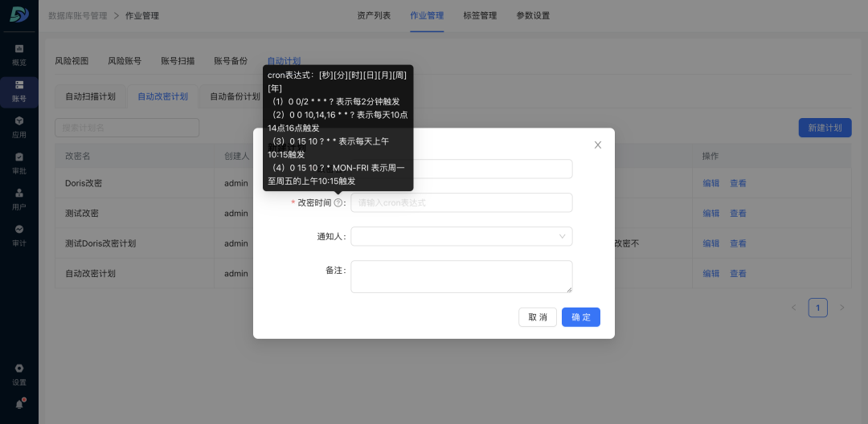
Task: Open the 设置 settings sidebar item
Action: (18, 375)
